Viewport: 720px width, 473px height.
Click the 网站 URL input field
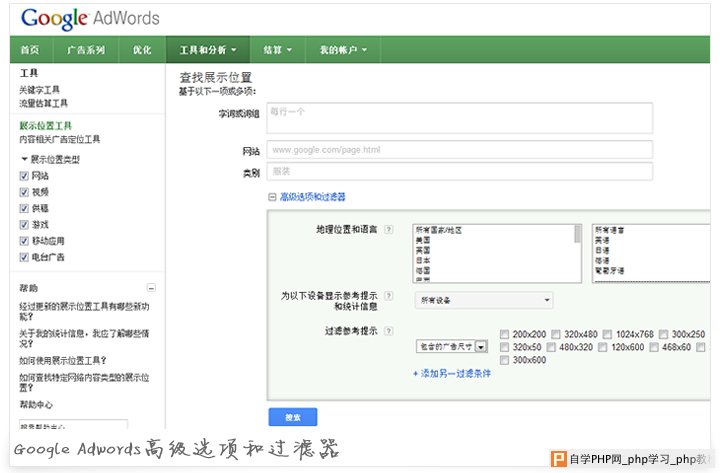coord(460,150)
